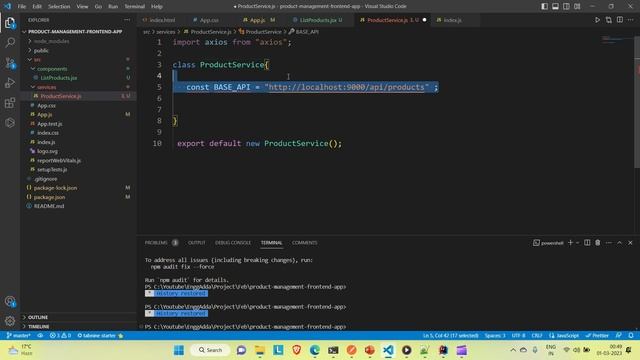Customize layout icon in title bar
This screenshot has width=640, height=360.
click(577, 6)
